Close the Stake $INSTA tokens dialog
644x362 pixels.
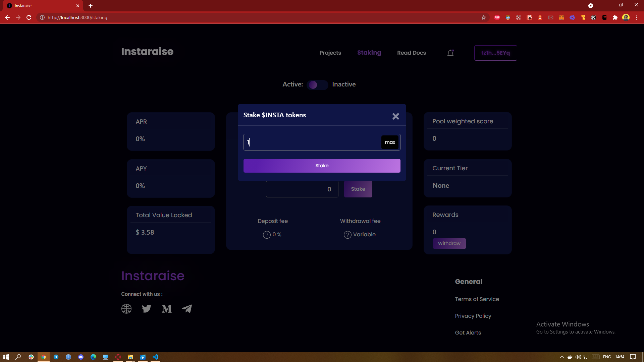(395, 116)
